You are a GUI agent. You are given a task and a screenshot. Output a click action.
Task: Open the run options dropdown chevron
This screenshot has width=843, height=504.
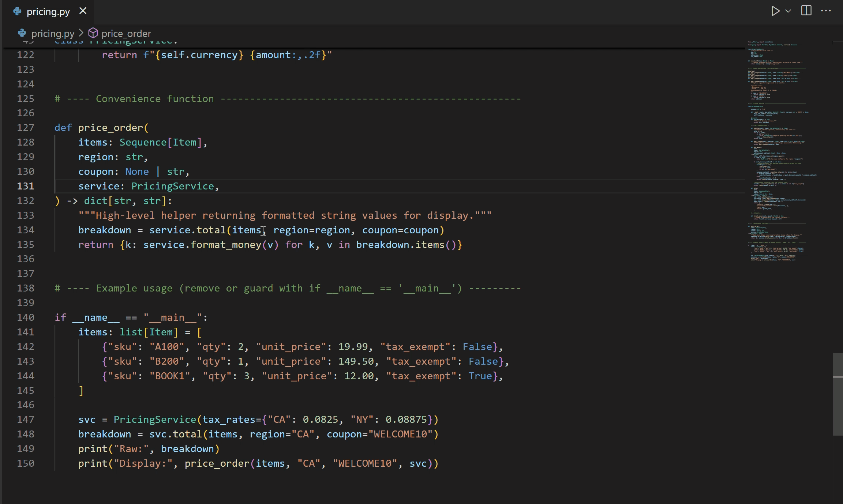788,11
